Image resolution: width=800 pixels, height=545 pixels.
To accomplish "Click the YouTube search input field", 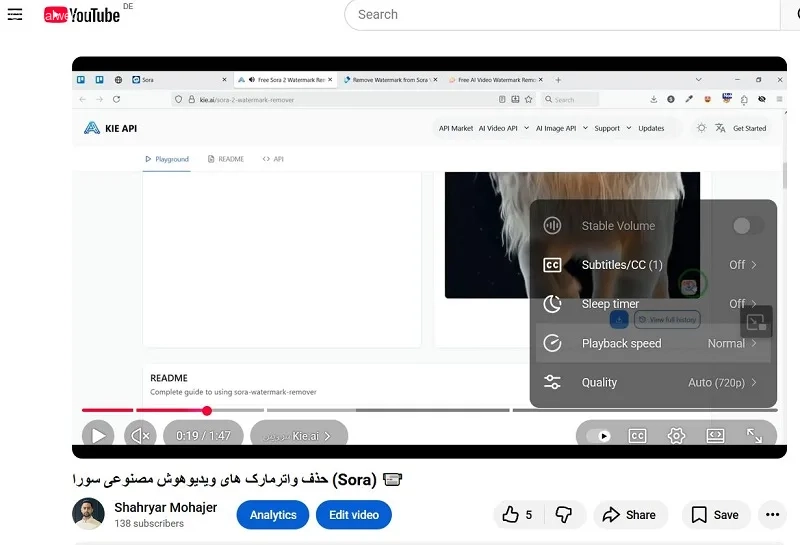I will click(561, 15).
